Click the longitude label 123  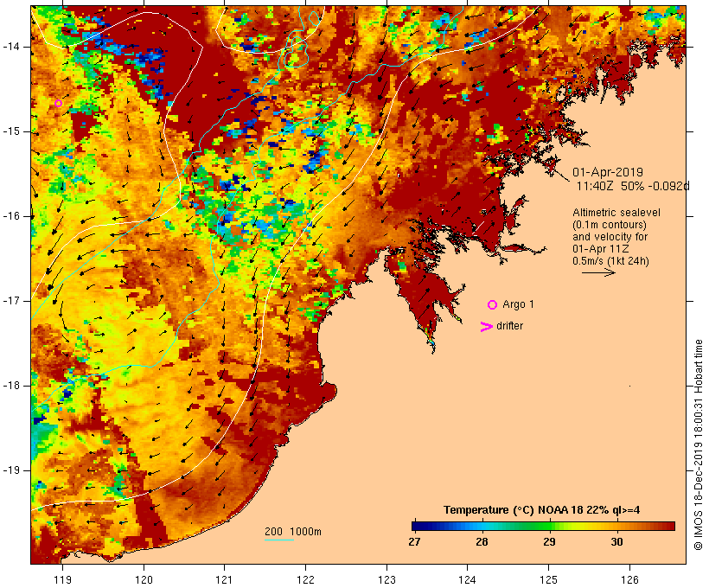386,580
